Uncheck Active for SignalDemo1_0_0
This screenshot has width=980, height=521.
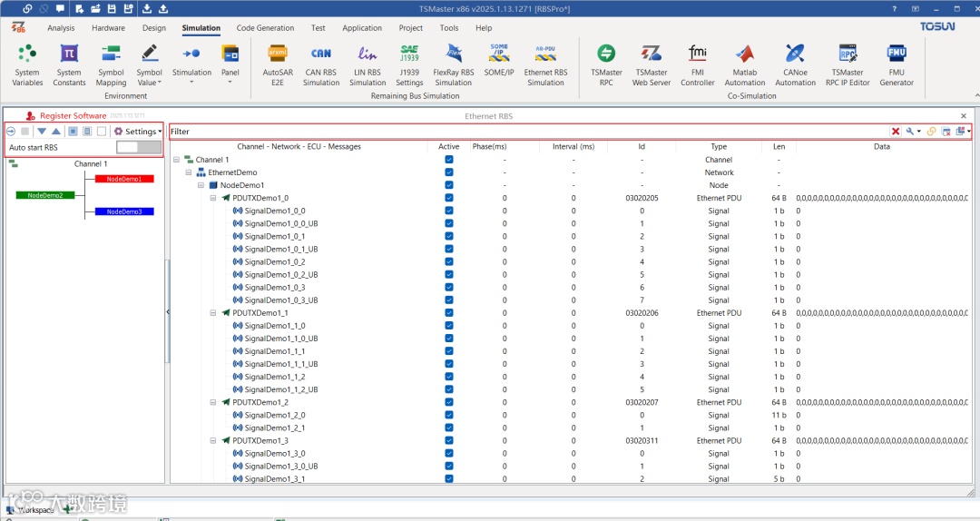point(449,211)
